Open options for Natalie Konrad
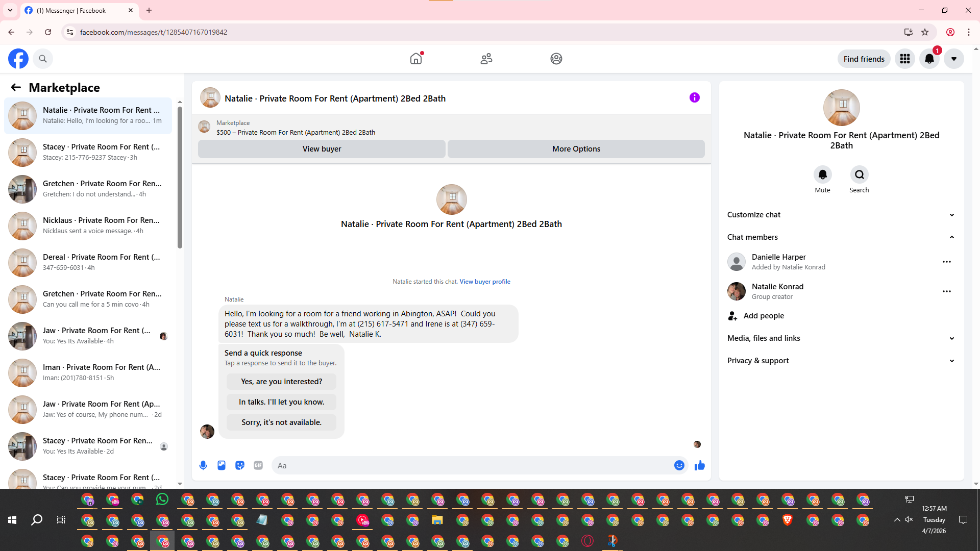Screen dimensions: 980x551 947,291
